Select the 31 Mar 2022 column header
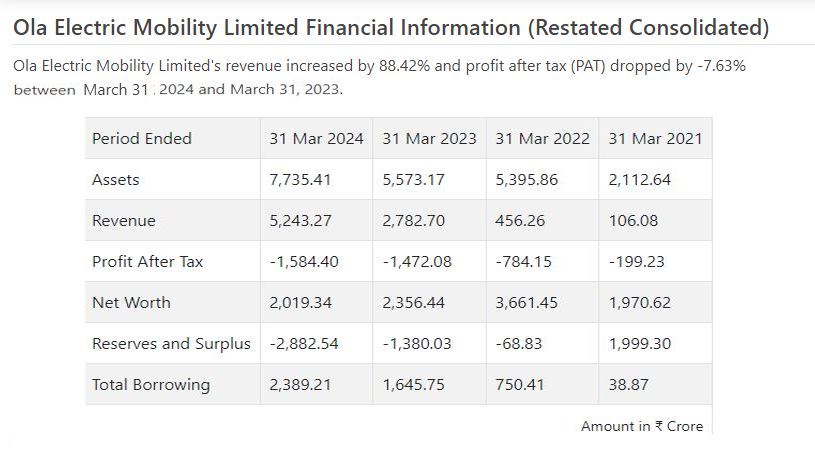Image resolution: width=815 pixels, height=457 pixels. coord(543,138)
